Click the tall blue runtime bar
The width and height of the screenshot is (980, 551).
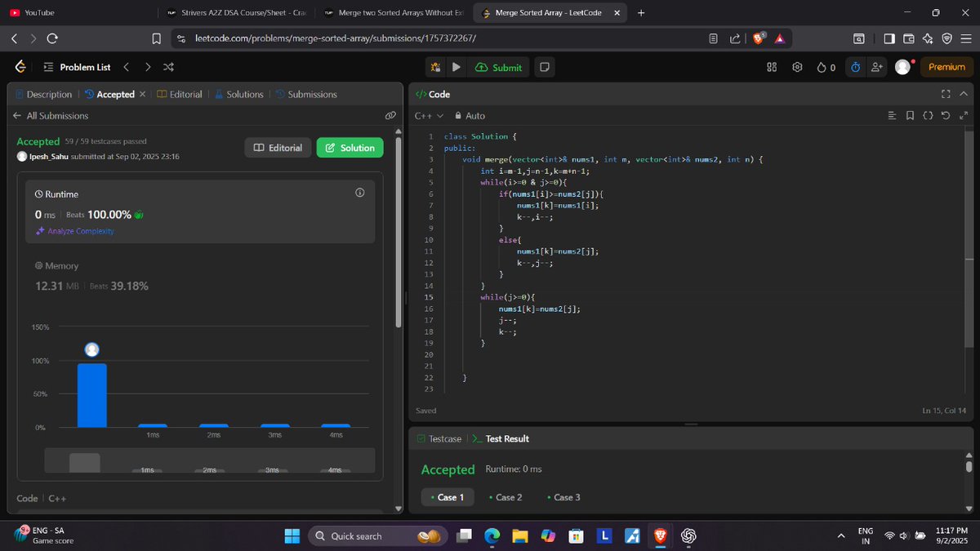[92, 395]
